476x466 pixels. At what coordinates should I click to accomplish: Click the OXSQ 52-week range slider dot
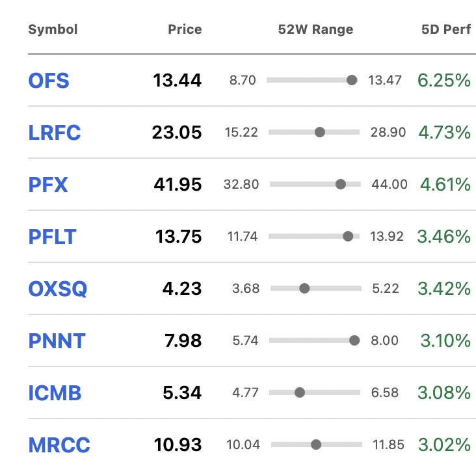(x=304, y=288)
